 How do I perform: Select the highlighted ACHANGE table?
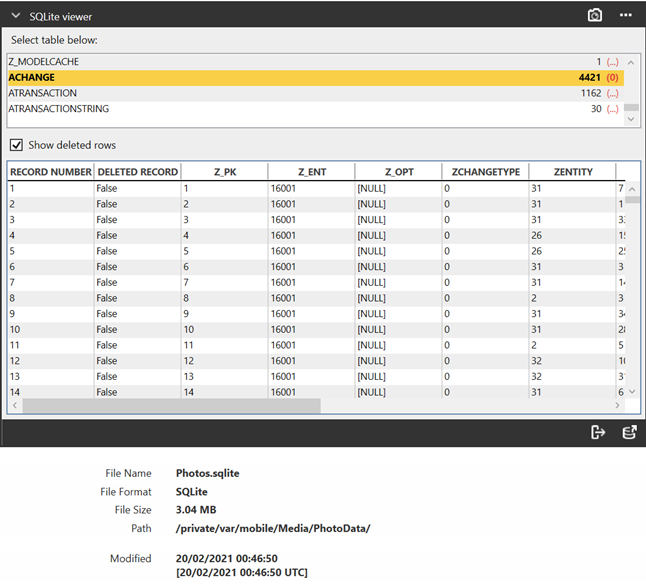(x=31, y=77)
